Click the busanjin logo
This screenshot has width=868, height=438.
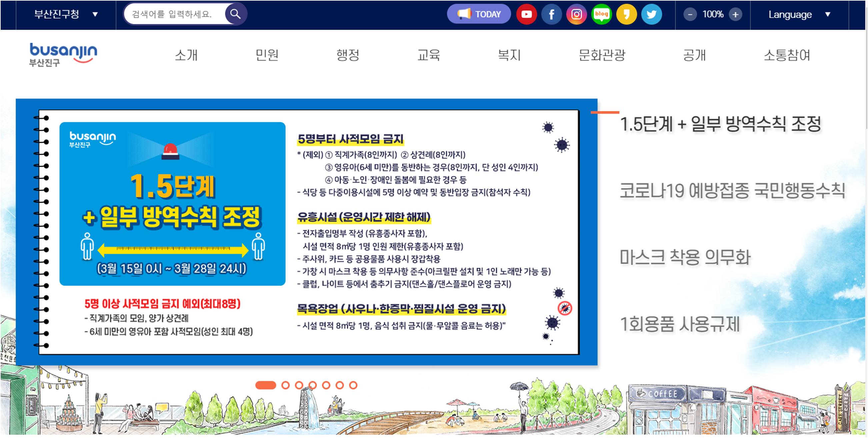click(63, 54)
